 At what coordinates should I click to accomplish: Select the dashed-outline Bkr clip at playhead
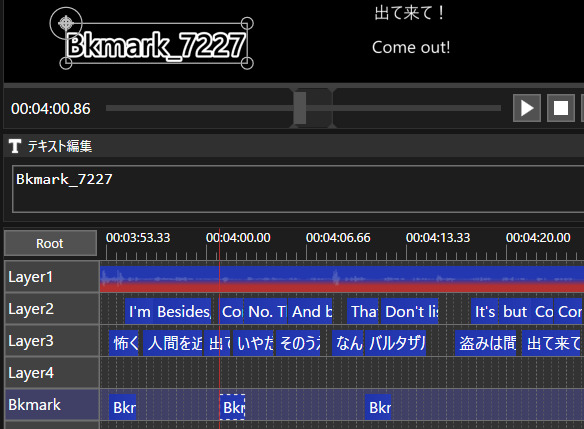click(x=232, y=407)
